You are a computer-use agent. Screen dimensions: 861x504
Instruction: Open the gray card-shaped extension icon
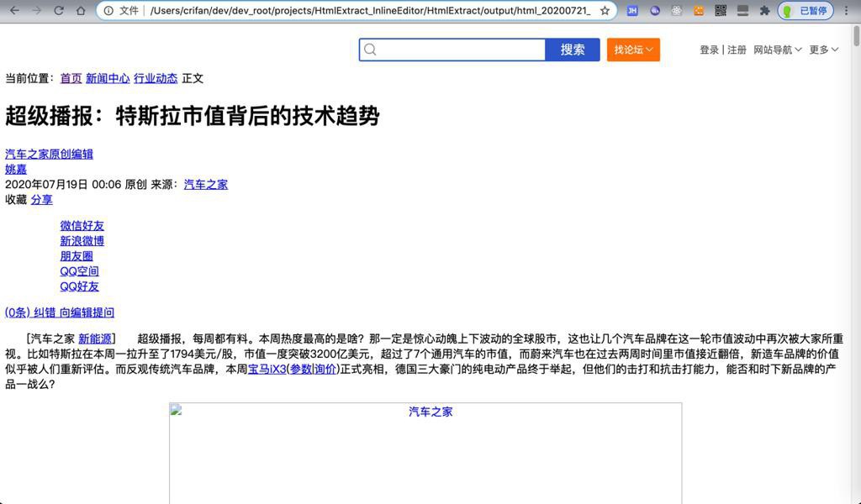click(x=742, y=10)
